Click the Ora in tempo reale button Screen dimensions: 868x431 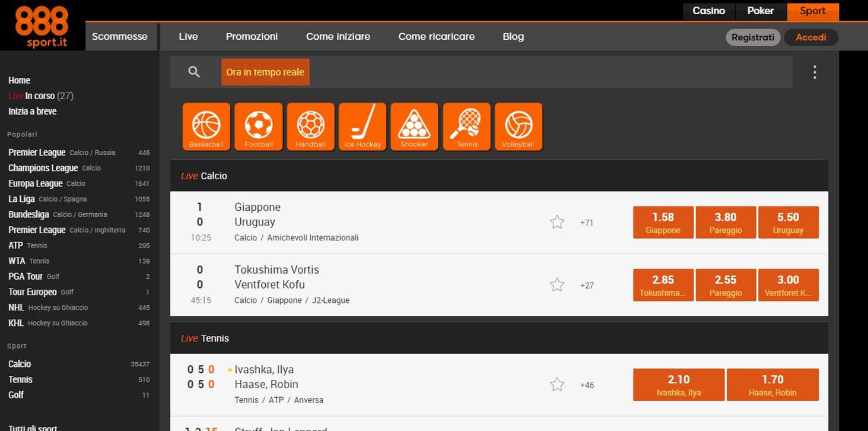265,72
